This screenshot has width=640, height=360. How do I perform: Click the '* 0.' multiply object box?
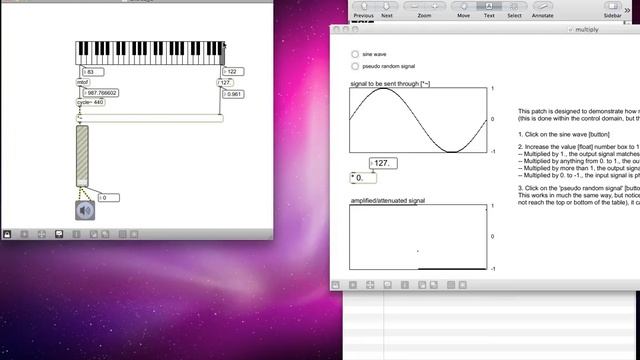point(363,178)
